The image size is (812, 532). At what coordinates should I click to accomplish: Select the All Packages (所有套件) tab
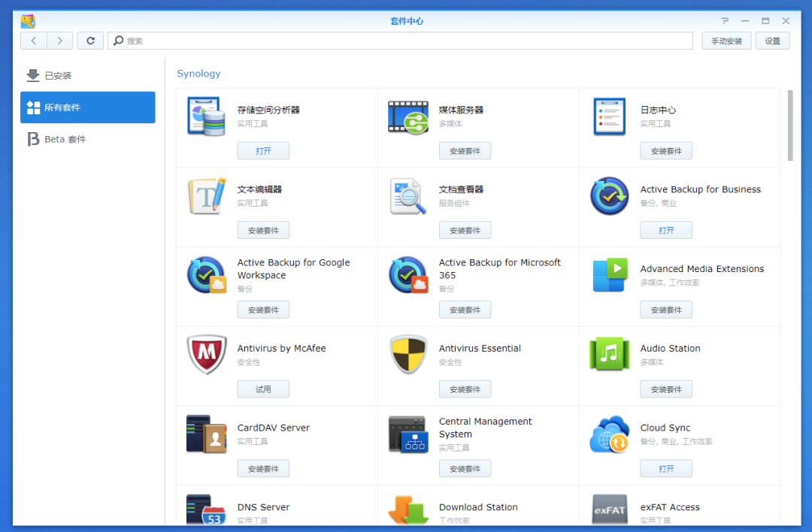click(87, 107)
